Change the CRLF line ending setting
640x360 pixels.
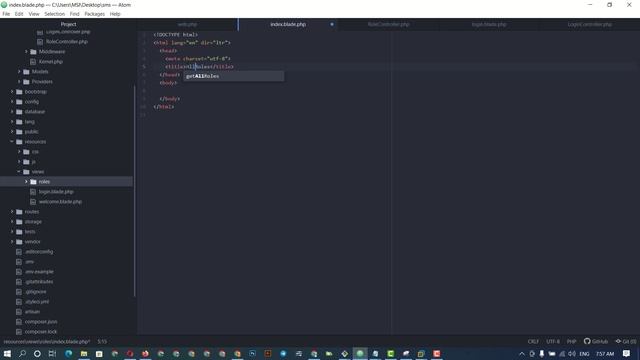tap(533, 342)
